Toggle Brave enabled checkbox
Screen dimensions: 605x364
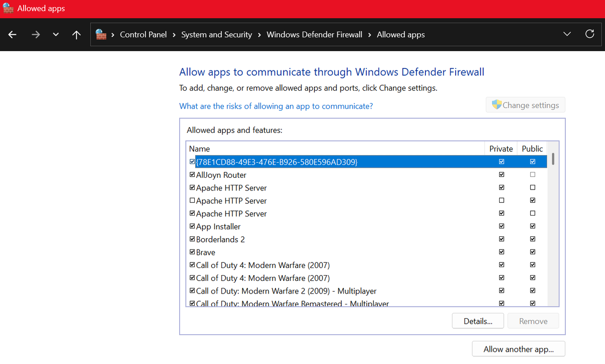[192, 252]
